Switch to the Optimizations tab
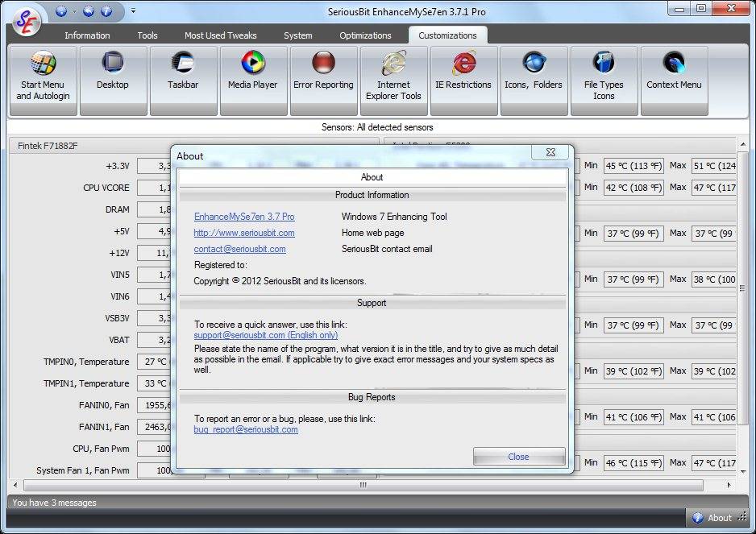756x534 pixels. click(x=365, y=35)
